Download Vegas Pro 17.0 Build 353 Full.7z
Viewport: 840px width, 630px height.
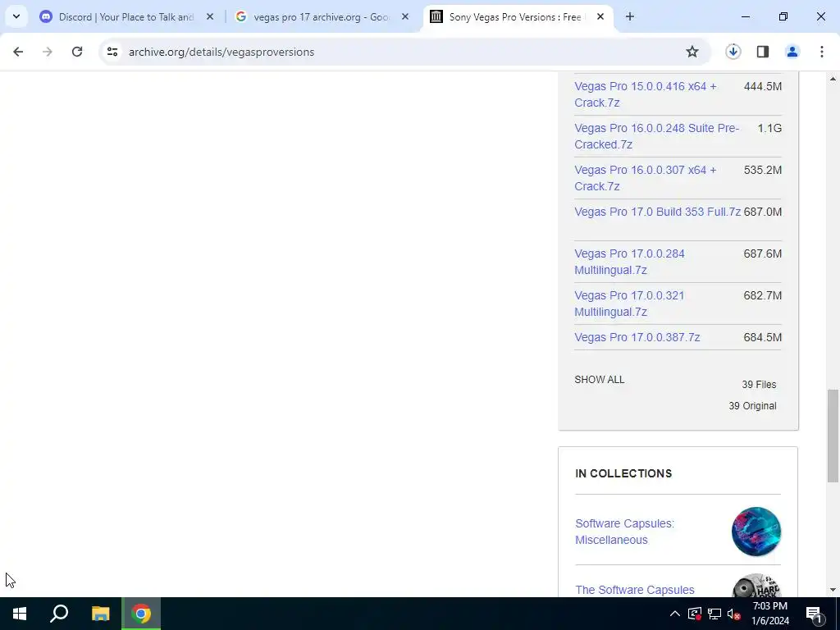point(657,212)
